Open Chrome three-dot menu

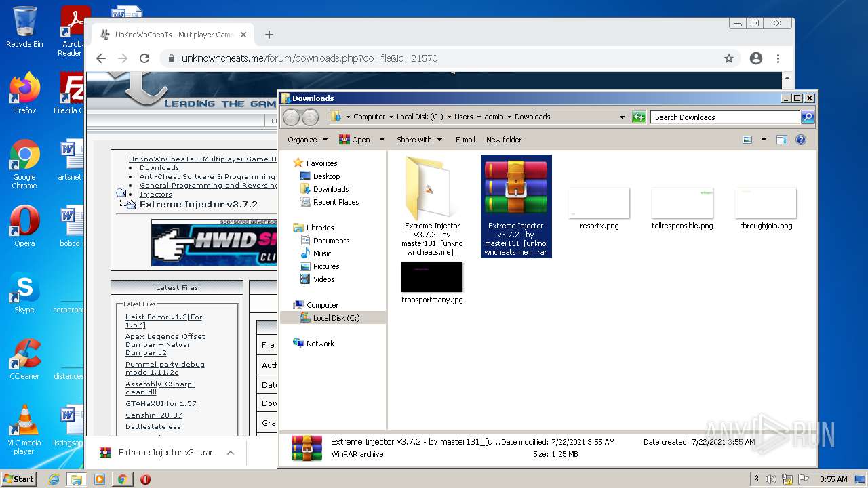[x=778, y=58]
